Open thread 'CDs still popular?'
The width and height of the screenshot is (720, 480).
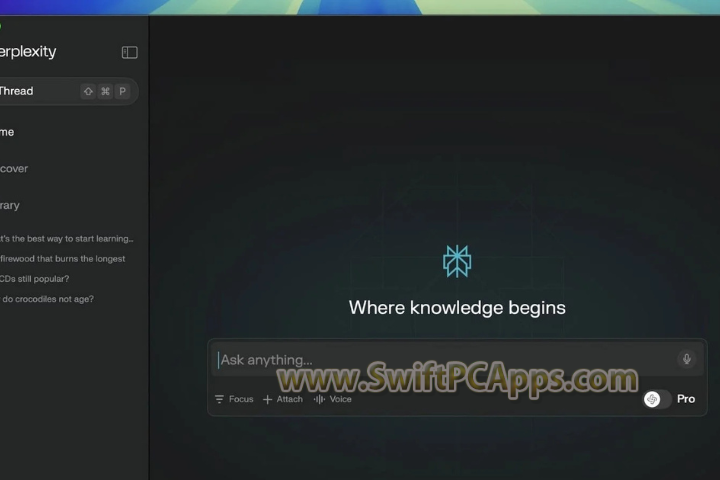pos(34,279)
